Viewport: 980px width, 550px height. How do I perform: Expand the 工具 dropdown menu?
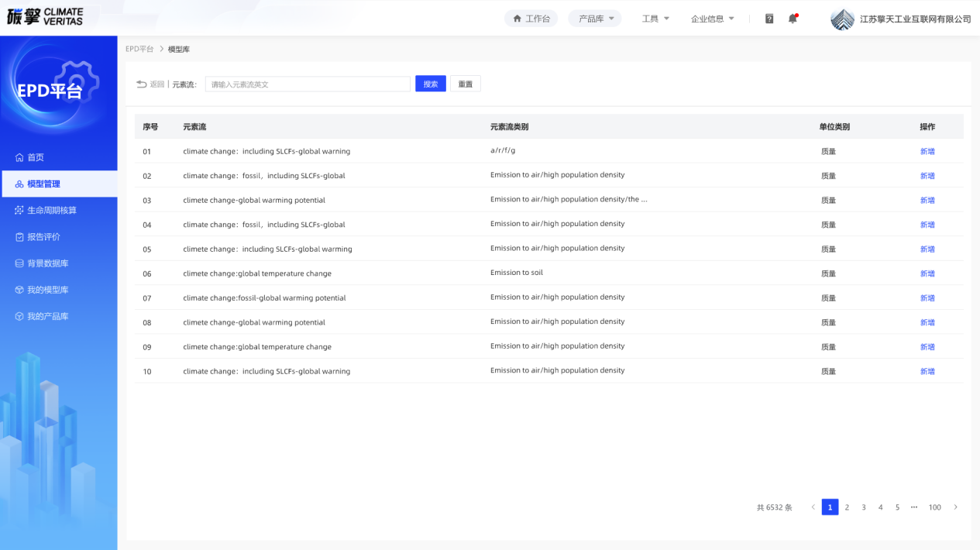click(x=655, y=19)
